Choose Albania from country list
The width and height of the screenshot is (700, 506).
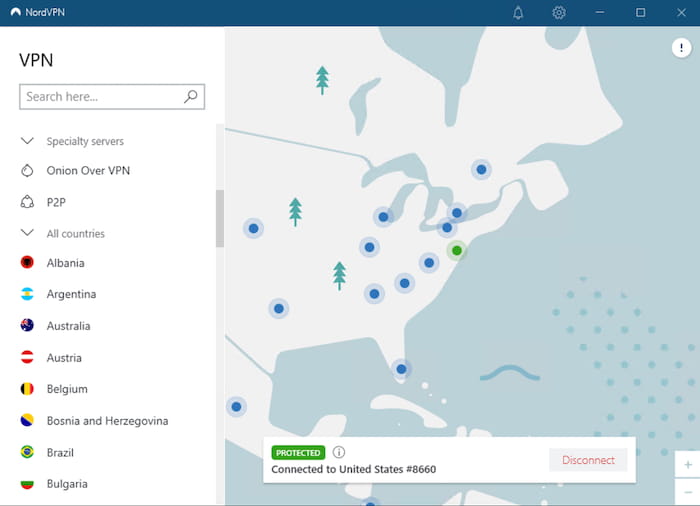pos(66,263)
